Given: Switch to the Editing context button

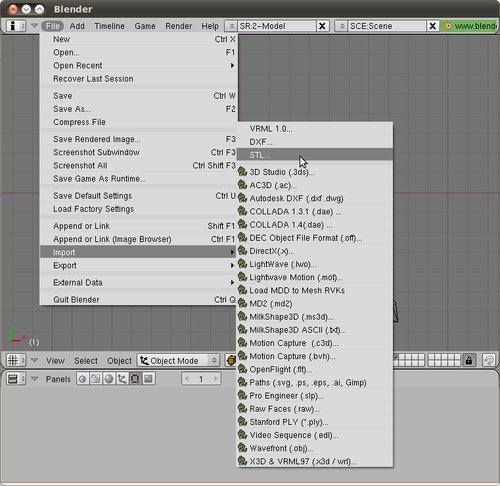Looking at the screenshot, I should 135,379.
